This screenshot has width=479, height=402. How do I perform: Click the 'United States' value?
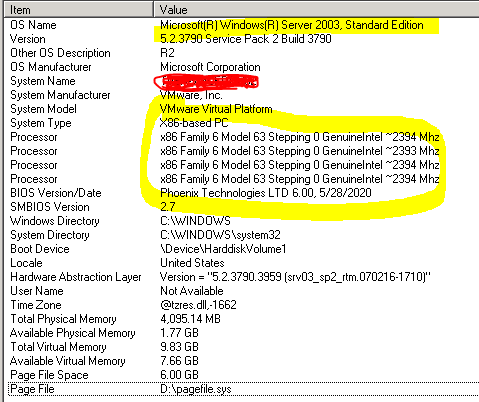coord(192,263)
